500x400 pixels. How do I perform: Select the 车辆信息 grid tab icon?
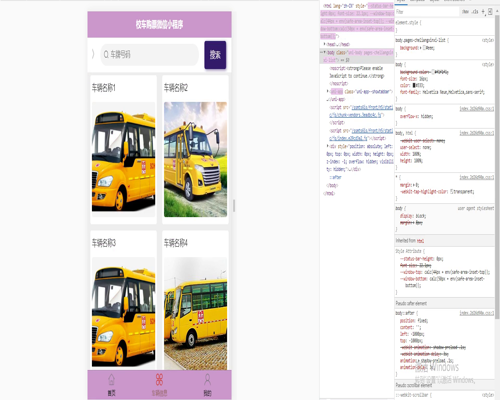coord(159,380)
